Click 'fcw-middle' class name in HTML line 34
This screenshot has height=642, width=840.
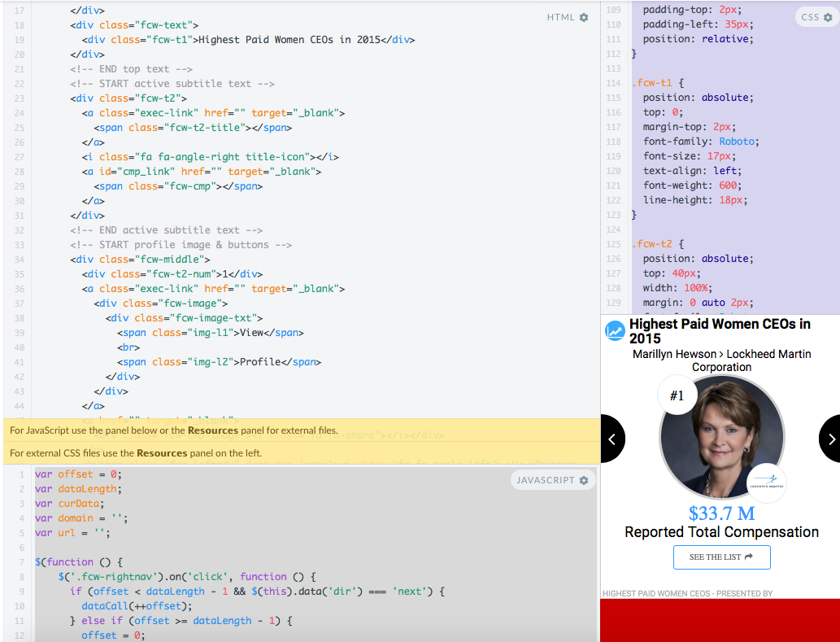tap(172, 260)
